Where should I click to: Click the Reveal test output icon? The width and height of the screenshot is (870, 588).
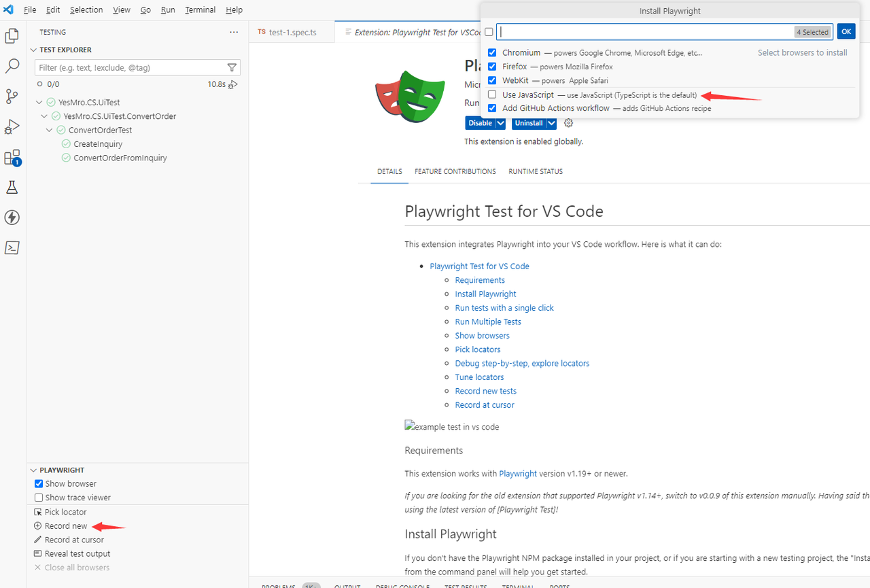tap(38, 553)
